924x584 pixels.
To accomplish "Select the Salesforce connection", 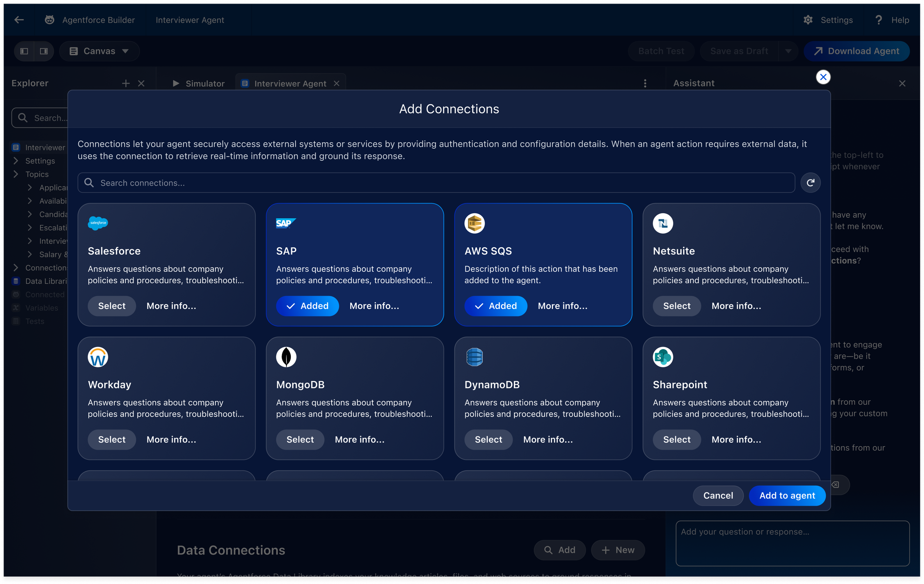I will (112, 306).
